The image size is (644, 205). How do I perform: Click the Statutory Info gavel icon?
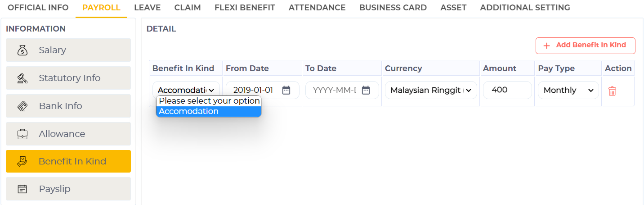(22, 78)
